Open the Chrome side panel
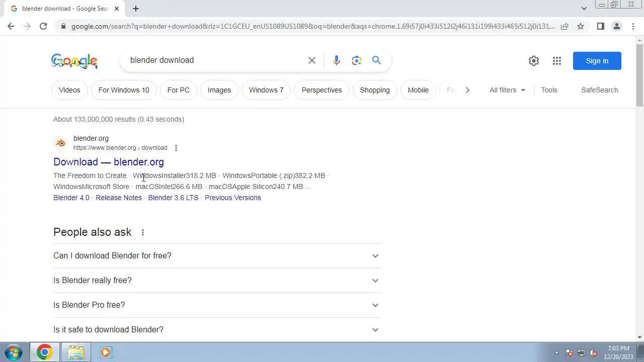The width and height of the screenshot is (644, 362). 600,26
